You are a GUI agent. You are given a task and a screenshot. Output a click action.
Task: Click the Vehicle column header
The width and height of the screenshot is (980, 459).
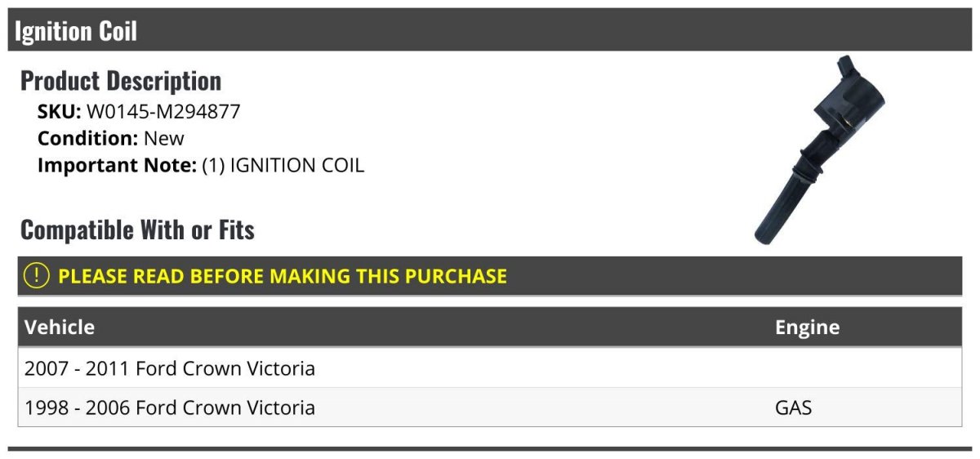click(60, 328)
